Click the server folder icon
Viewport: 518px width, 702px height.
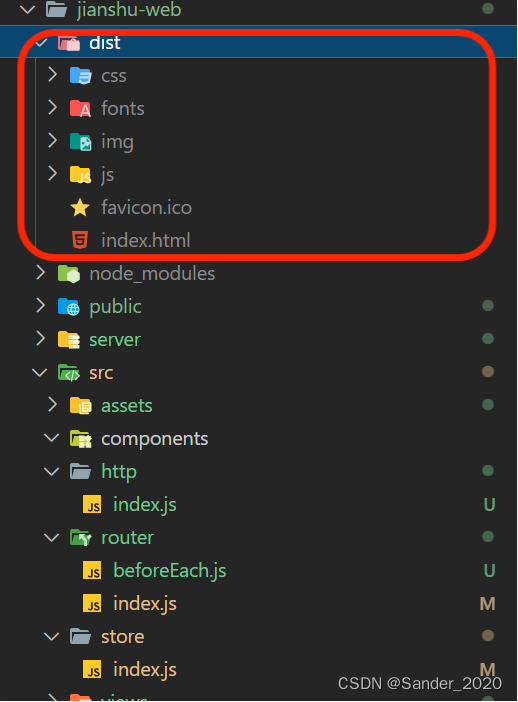click(x=69, y=340)
